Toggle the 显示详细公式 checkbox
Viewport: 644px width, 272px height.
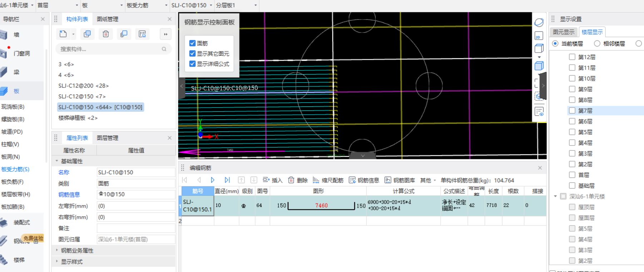coord(192,64)
